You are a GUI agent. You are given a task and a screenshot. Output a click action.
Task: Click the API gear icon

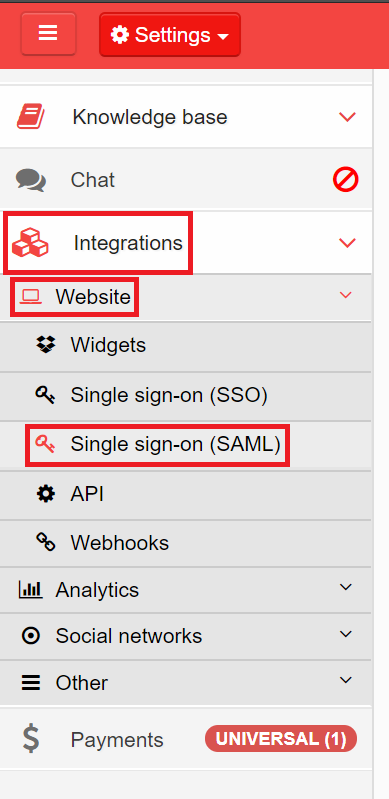pos(46,494)
